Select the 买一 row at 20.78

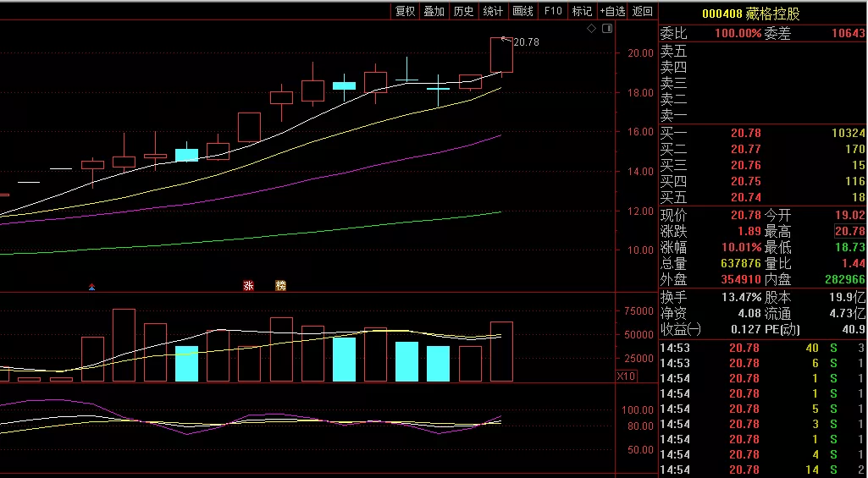coord(763,134)
